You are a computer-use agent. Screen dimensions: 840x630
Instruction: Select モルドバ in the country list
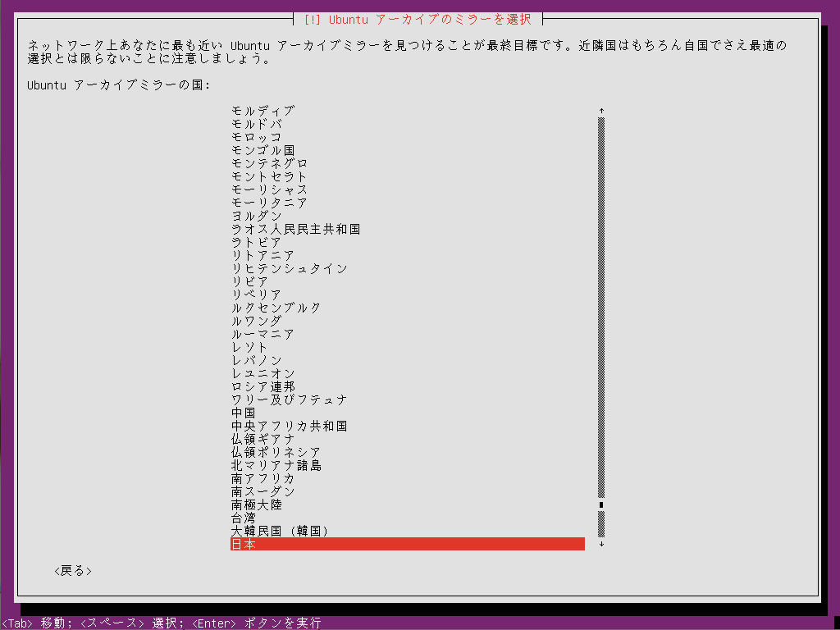point(257,125)
